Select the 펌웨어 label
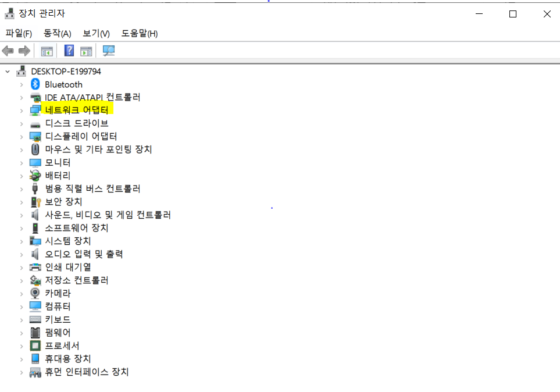Viewport: 560px width, 392px height. pyautogui.click(x=58, y=333)
